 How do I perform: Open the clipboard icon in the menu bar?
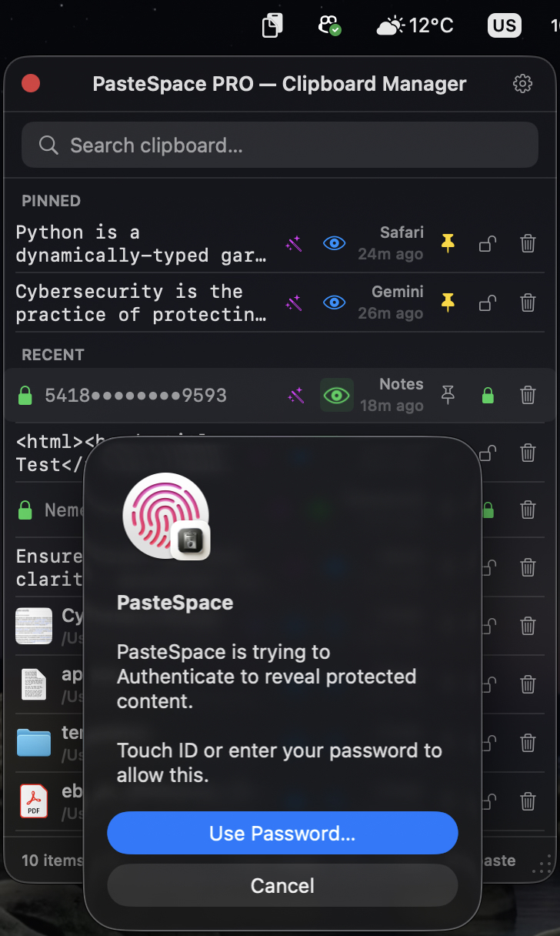click(x=272, y=25)
